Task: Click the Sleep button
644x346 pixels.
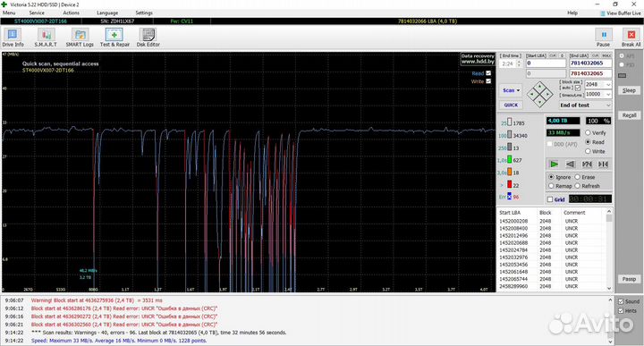Action: (629, 90)
